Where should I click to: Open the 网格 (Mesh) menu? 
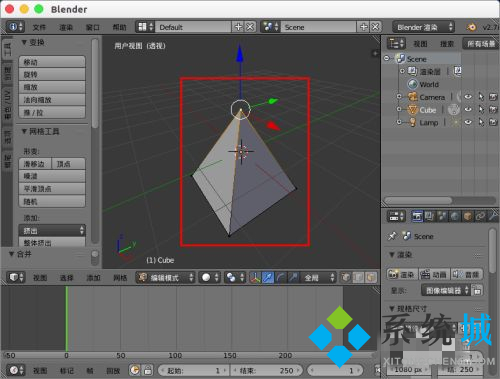[120, 278]
